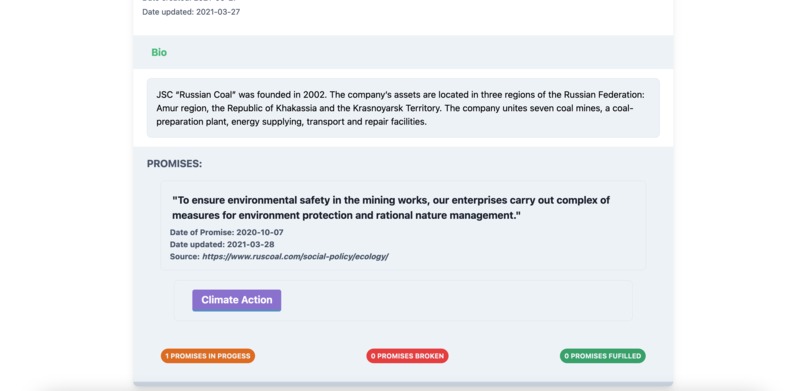Viewport: 806px width, 391px height.
Task: Click the environmental safety promise quote
Action: click(391, 208)
